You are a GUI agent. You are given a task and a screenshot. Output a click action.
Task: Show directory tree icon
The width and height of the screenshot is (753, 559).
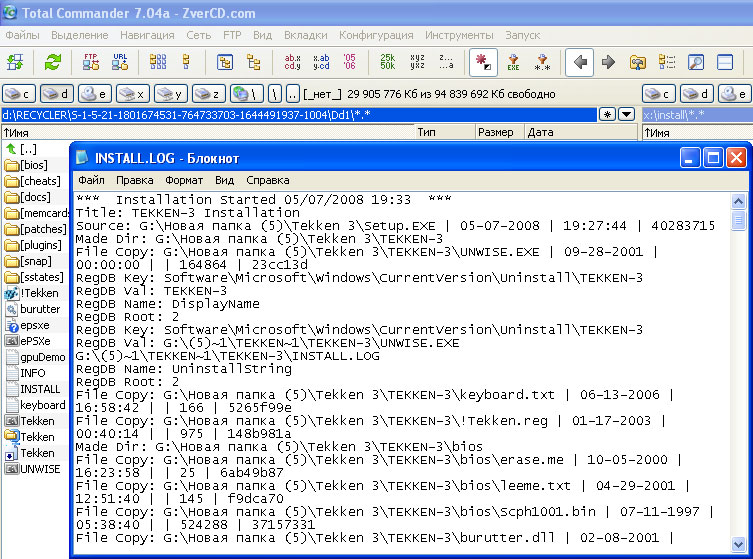click(253, 62)
